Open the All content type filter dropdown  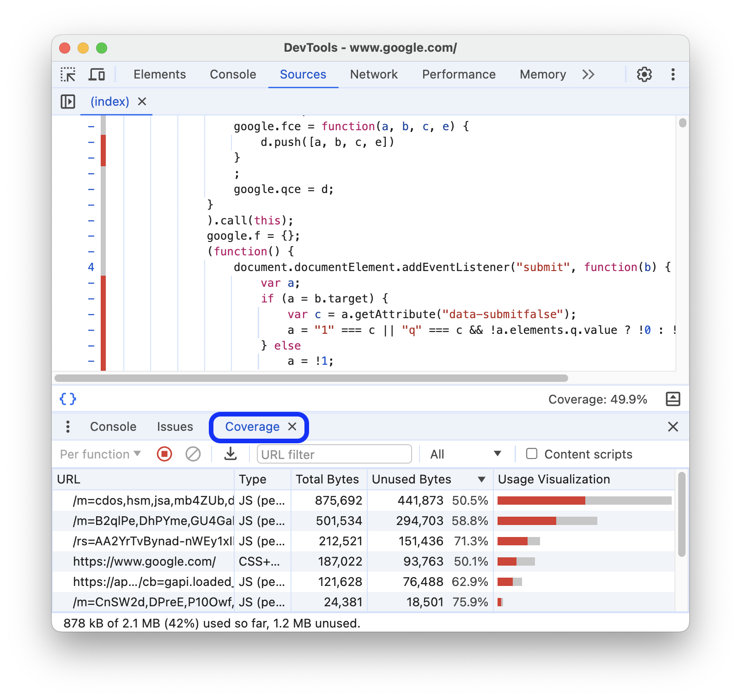pos(464,454)
